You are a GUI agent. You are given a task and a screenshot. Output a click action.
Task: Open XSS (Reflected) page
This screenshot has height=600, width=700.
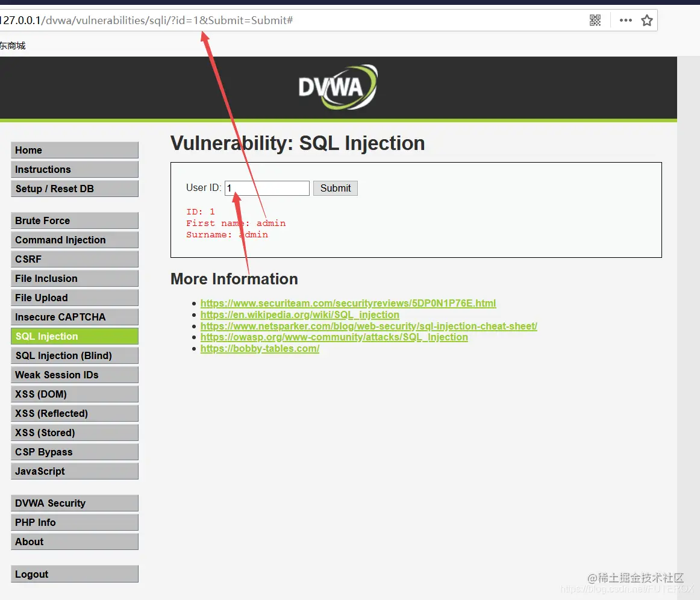coord(75,413)
